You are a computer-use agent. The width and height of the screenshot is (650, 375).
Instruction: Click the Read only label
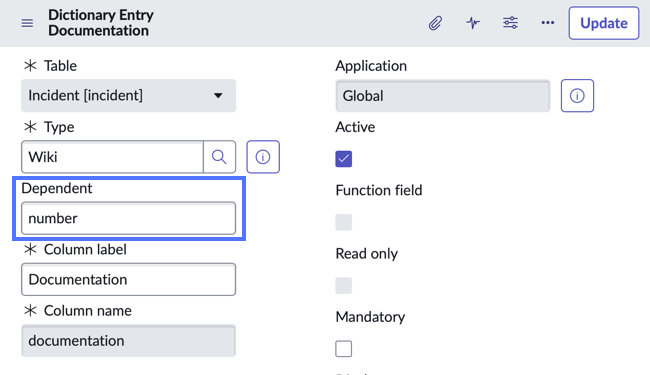pyautogui.click(x=366, y=254)
